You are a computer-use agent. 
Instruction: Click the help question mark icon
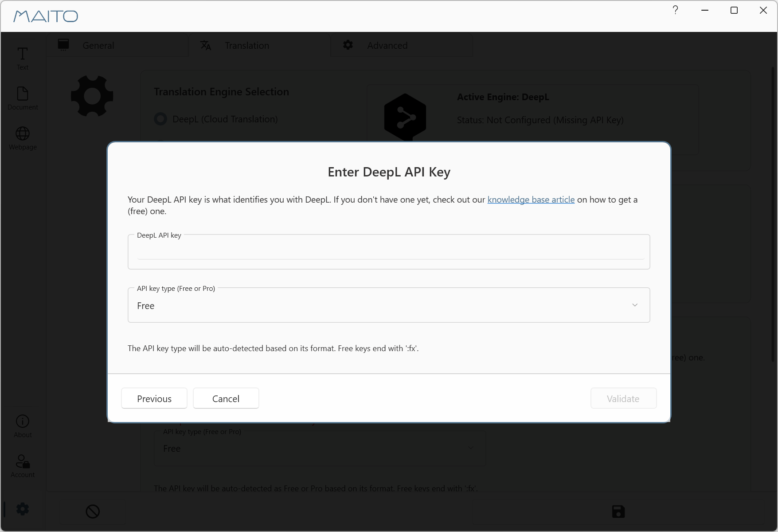pyautogui.click(x=675, y=10)
